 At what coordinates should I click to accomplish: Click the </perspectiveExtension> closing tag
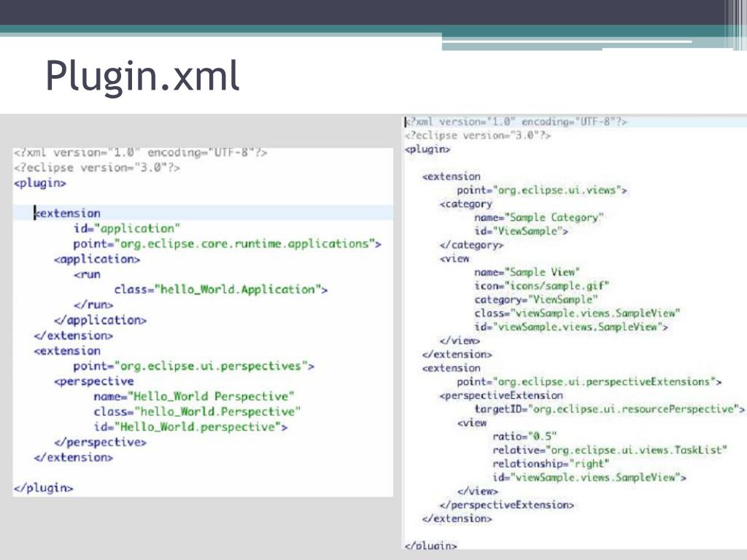(x=507, y=505)
